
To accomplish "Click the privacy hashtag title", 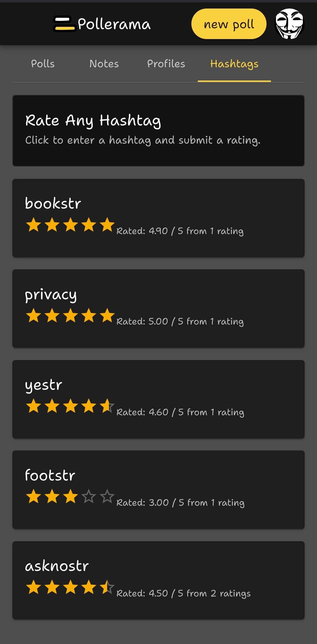I will point(51,295).
